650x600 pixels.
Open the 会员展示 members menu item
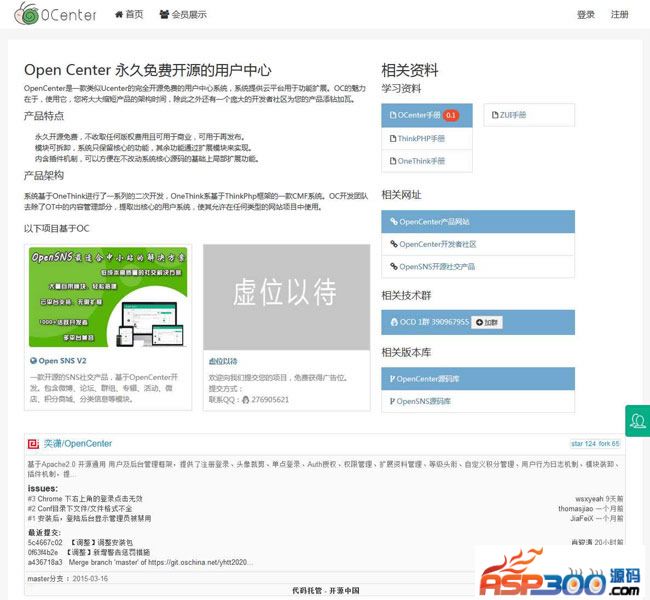coord(183,15)
